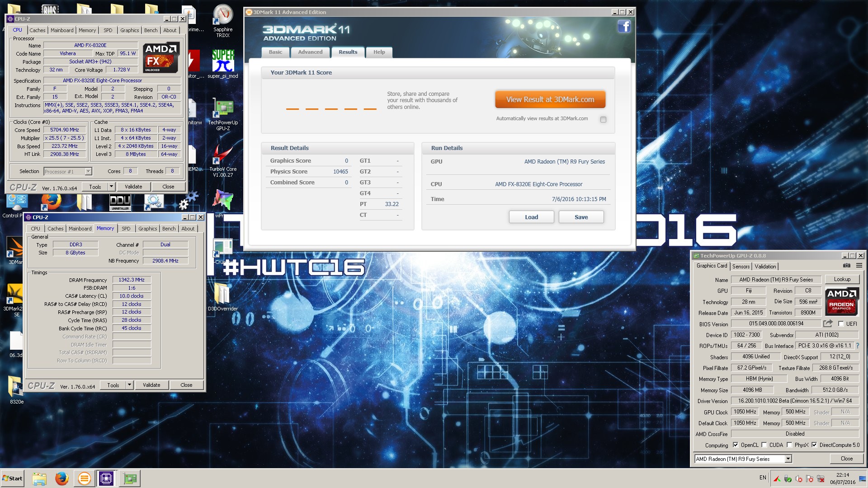Viewport: 868px width, 488px height.
Task: Switch to CPU-Z via taskbar button
Action: click(x=106, y=478)
